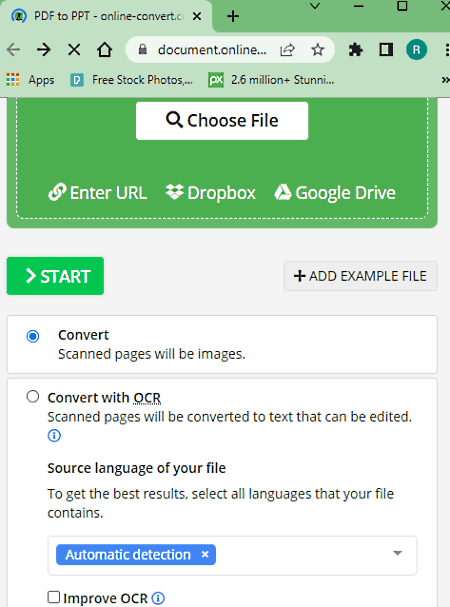
Task: Toggle the browser side panel
Action: pos(386,50)
